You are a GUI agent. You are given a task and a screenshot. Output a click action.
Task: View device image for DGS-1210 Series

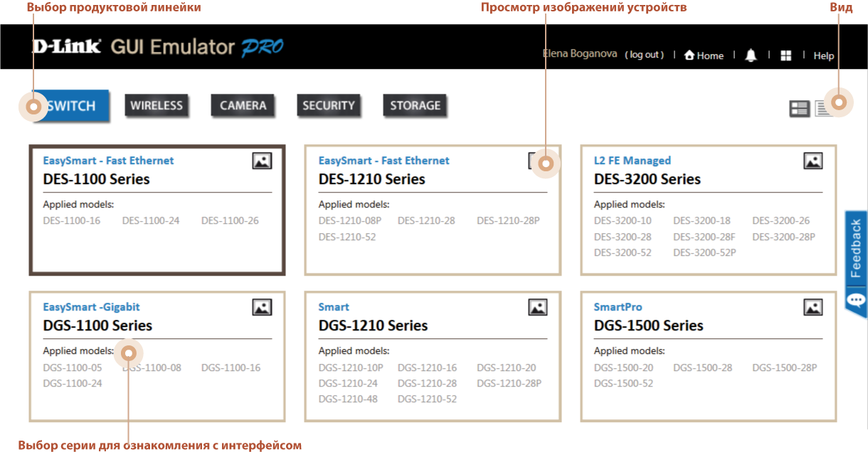click(x=539, y=307)
